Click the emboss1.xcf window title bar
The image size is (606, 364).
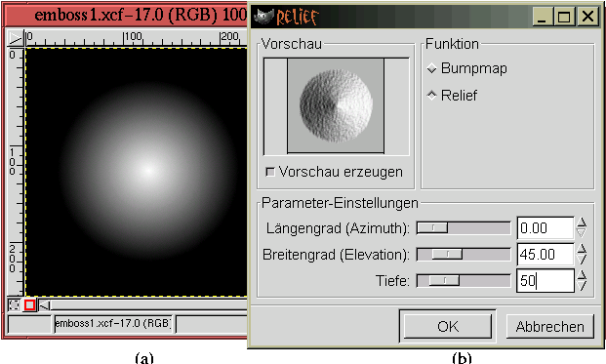click(125, 16)
